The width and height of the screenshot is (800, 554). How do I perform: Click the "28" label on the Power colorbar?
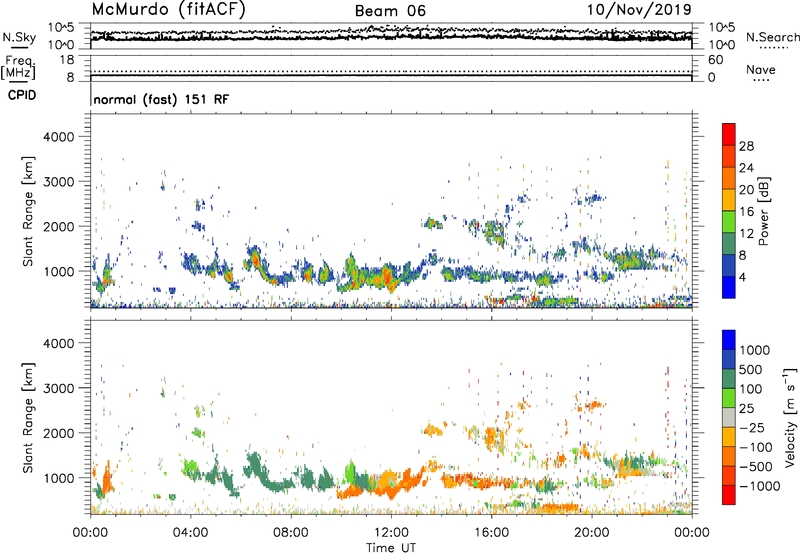click(x=746, y=146)
